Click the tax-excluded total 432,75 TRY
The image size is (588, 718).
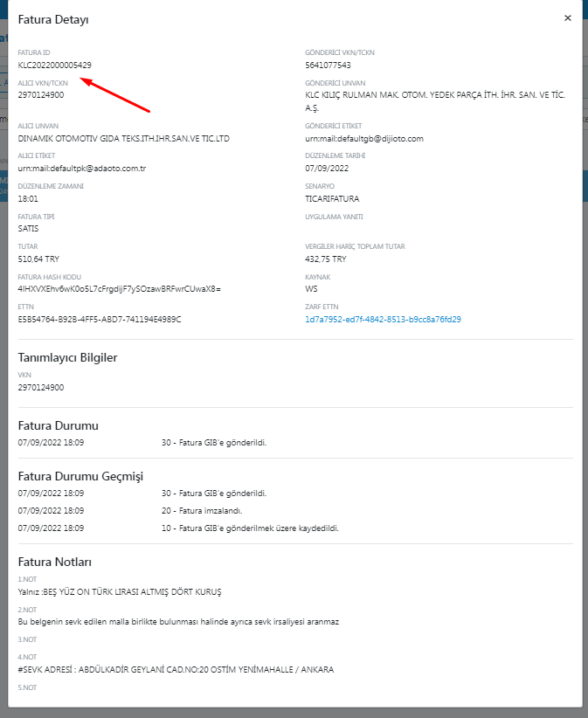click(326, 259)
